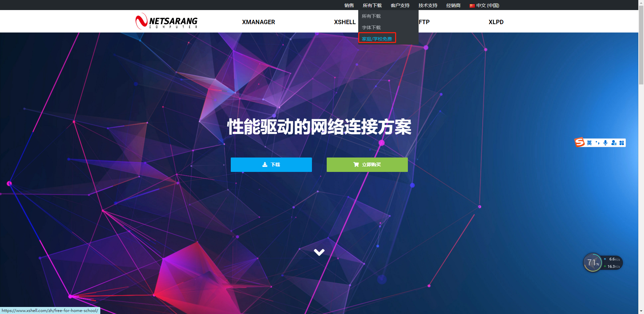
Task: Switch language via 中文 (中国) flag option
Action: [x=484, y=5]
